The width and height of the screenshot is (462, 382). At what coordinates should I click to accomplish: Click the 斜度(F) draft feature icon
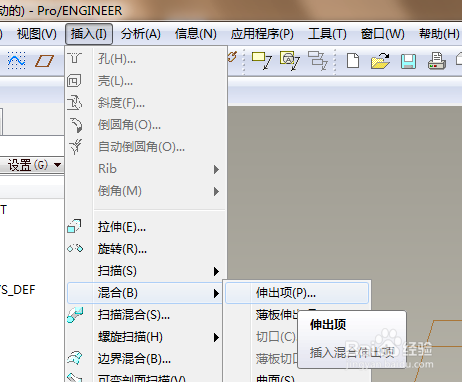coord(75,103)
